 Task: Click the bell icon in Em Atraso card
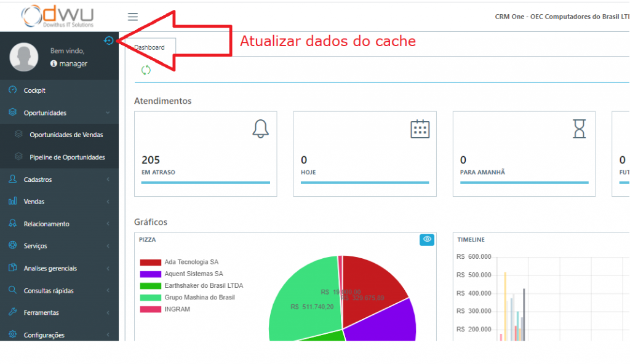(x=261, y=128)
